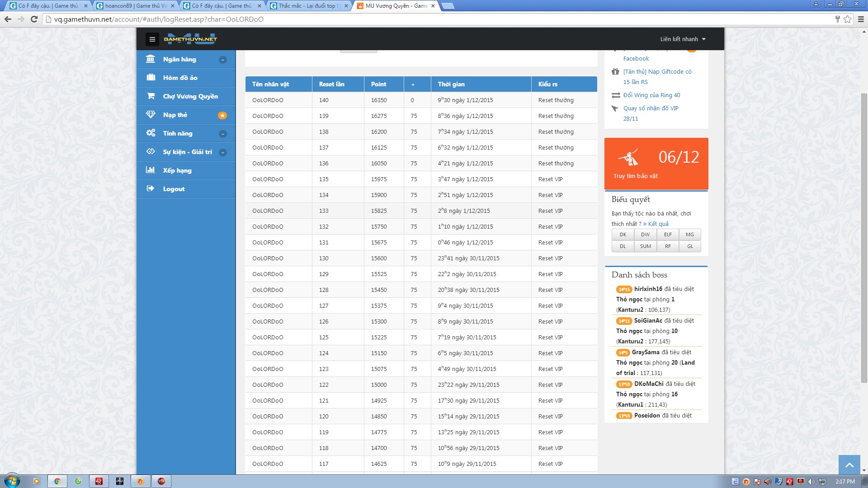Vote ELF in the race poll
Viewport: 868px width, 488px height.
pyautogui.click(x=667, y=235)
